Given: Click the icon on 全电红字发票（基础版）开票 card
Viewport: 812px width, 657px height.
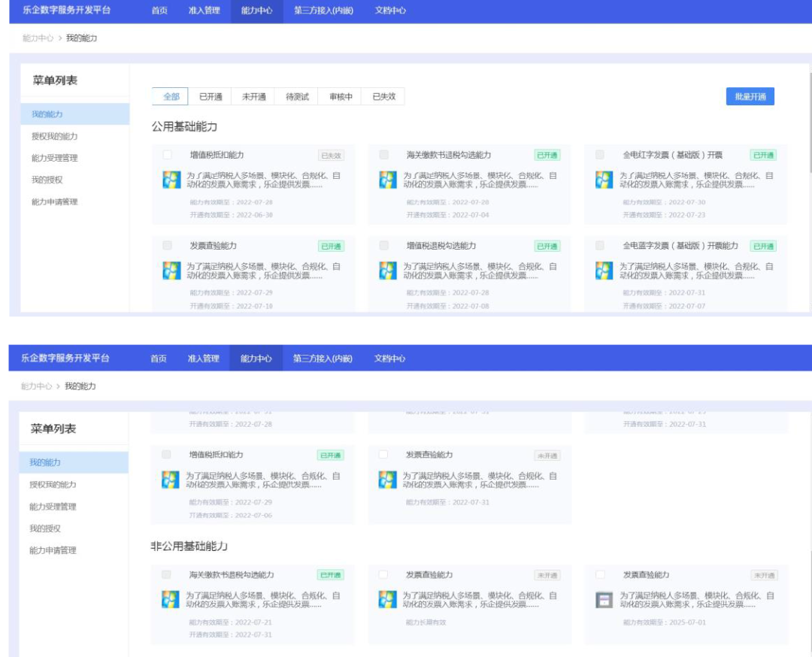Looking at the screenshot, I should (604, 180).
